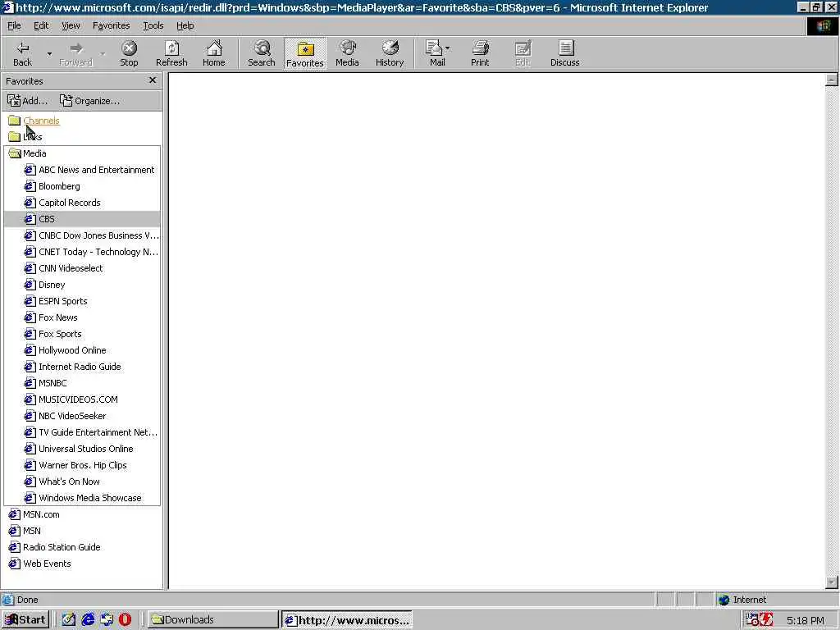
Task: Show the History pane
Action: (x=390, y=53)
